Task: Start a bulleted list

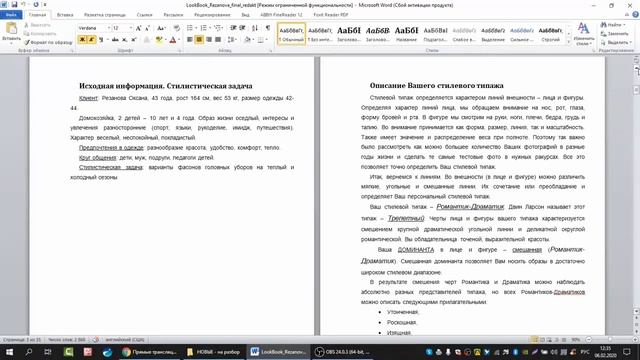Action: (191, 28)
